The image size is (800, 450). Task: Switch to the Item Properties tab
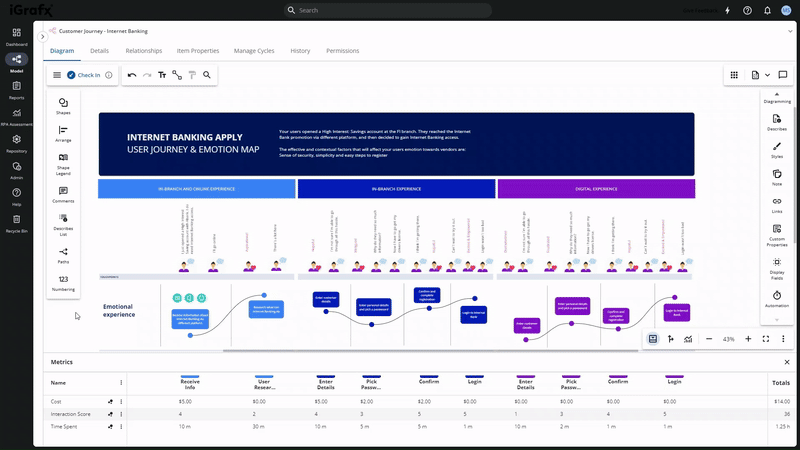197,50
